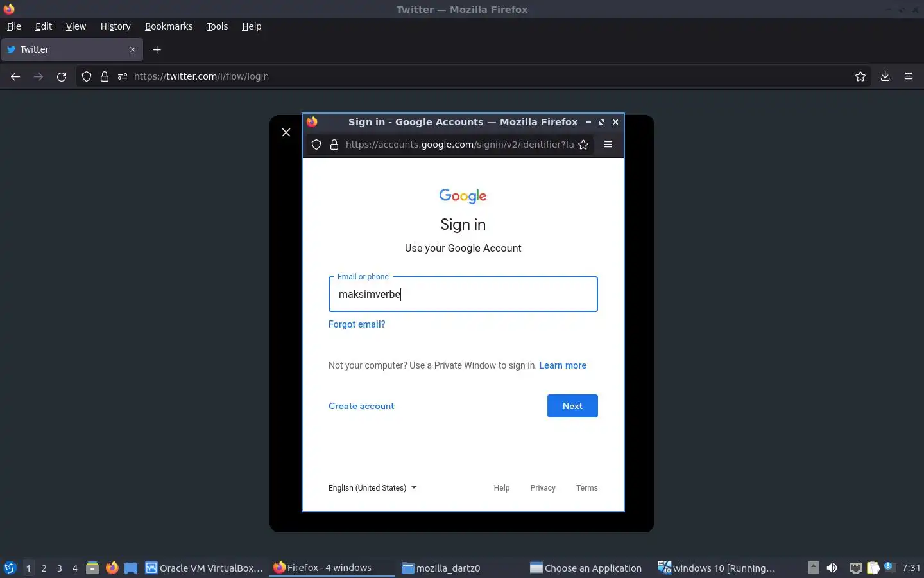Click the notification info tray icon
This screenshot has height=578, width=924.
889,566
